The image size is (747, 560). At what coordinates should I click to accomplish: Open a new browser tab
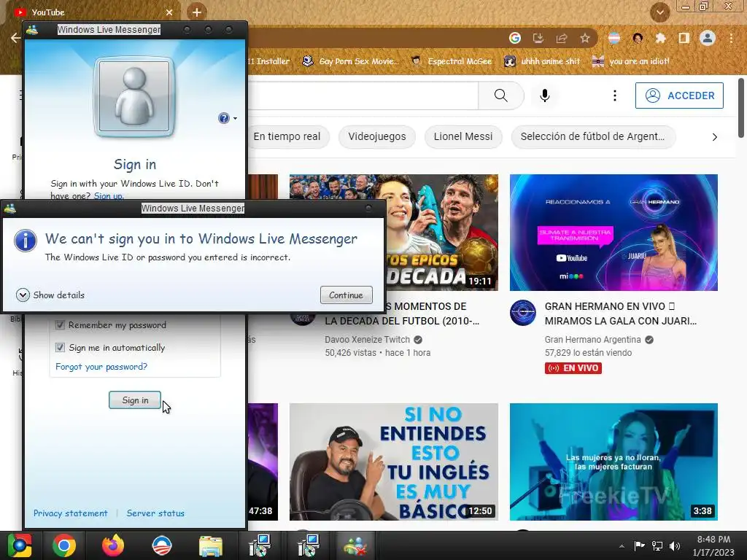pyautogui.click(x=197, y=12)
